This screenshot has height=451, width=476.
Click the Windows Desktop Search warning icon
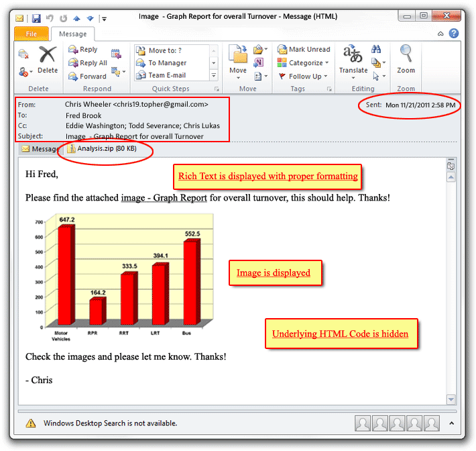point(31,423)
